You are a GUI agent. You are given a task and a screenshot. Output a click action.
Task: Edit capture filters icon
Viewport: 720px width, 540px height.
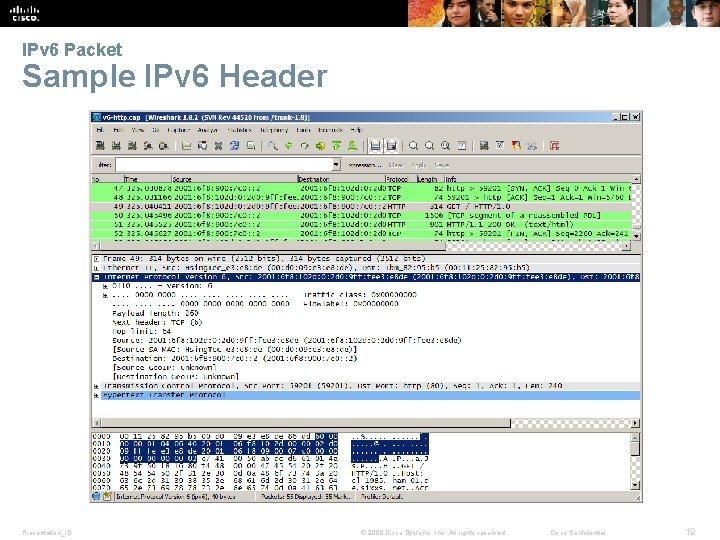[484, 146]
